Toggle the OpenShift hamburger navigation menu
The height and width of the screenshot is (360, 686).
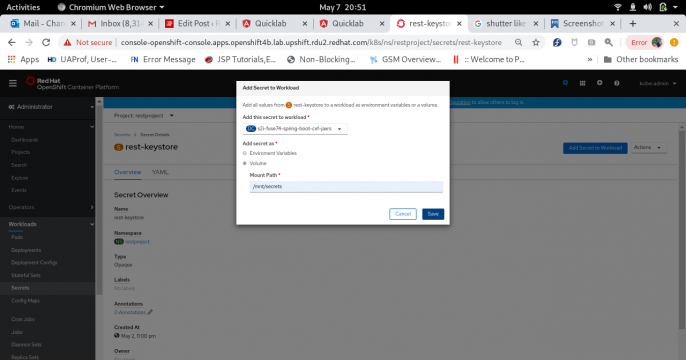pyautogui.click(x=13, y=83)
